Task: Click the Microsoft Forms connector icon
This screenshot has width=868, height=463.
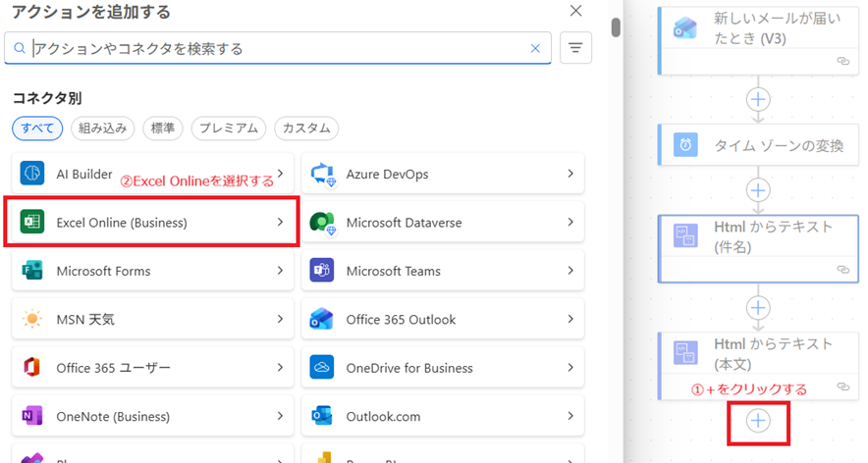Action: [x=32, y=271]
